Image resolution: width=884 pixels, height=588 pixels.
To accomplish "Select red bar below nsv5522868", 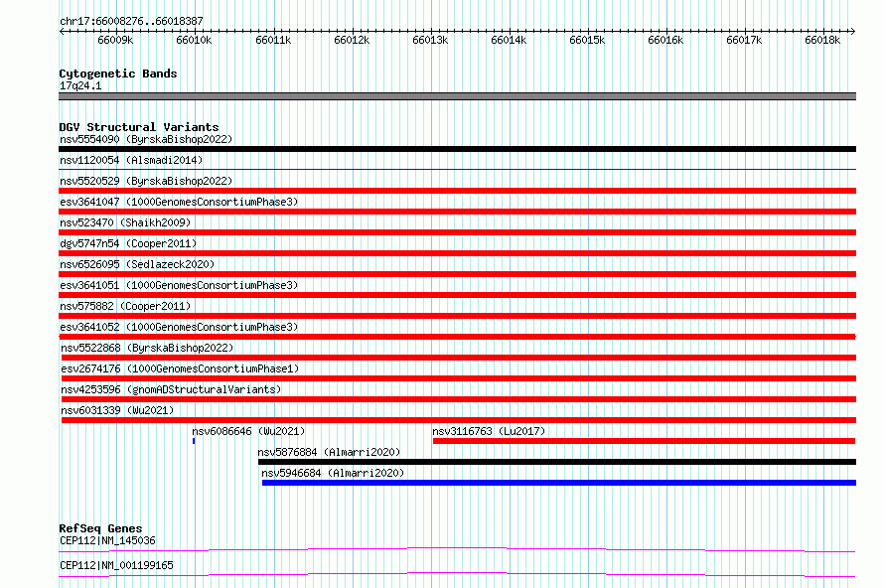I will point(459,358).
